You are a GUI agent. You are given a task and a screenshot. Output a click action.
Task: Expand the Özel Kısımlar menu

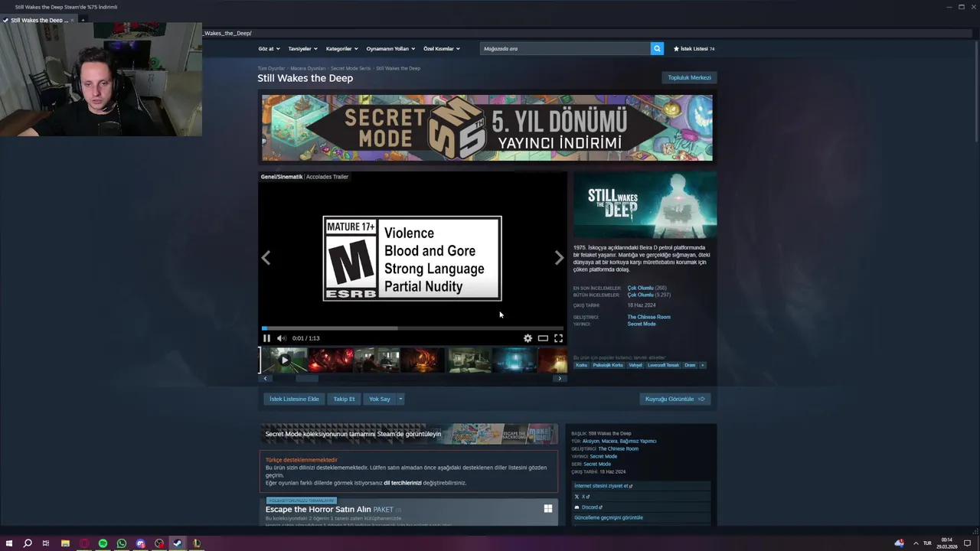pos(442,48)
